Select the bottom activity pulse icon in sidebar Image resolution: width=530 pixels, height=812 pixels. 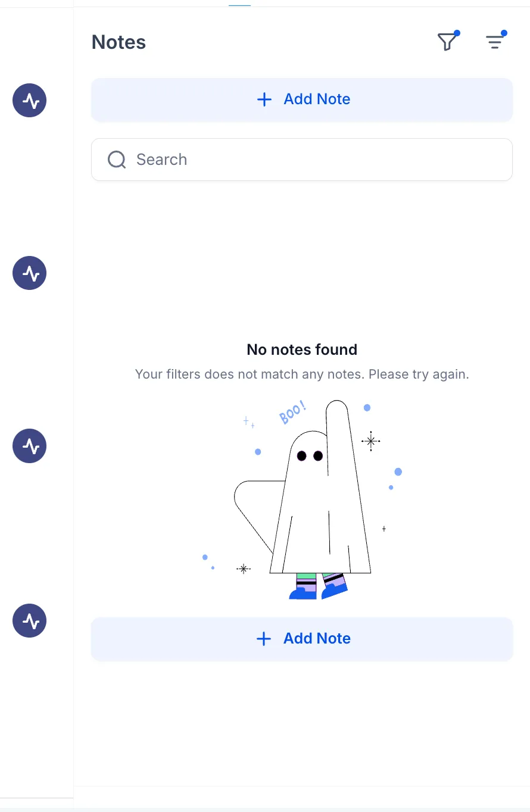[29, 621]
